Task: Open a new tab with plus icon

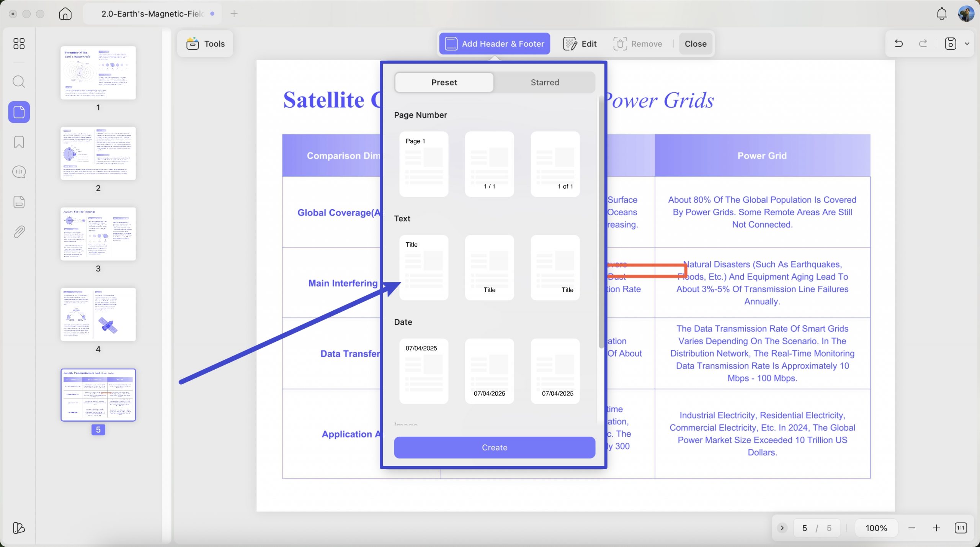Action: point(234,14)
